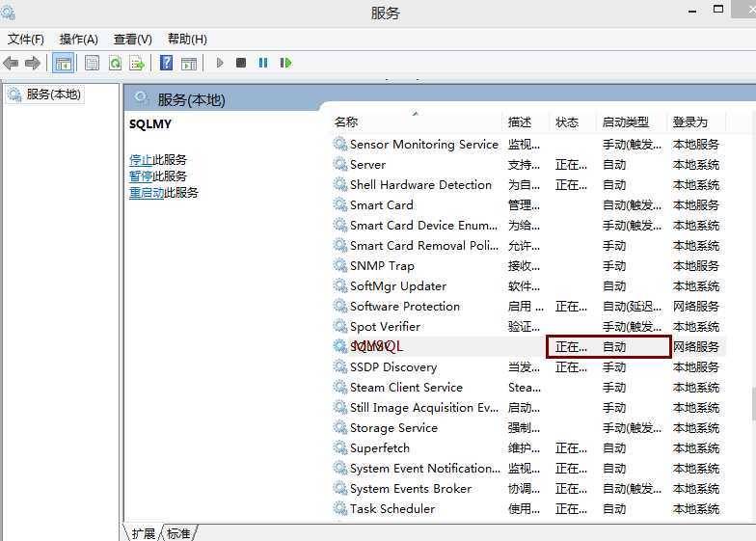The height and width of the screenshot is (541, 756).
Task: Sort by the 描述 column header
Action: click(x=526, y=122)
